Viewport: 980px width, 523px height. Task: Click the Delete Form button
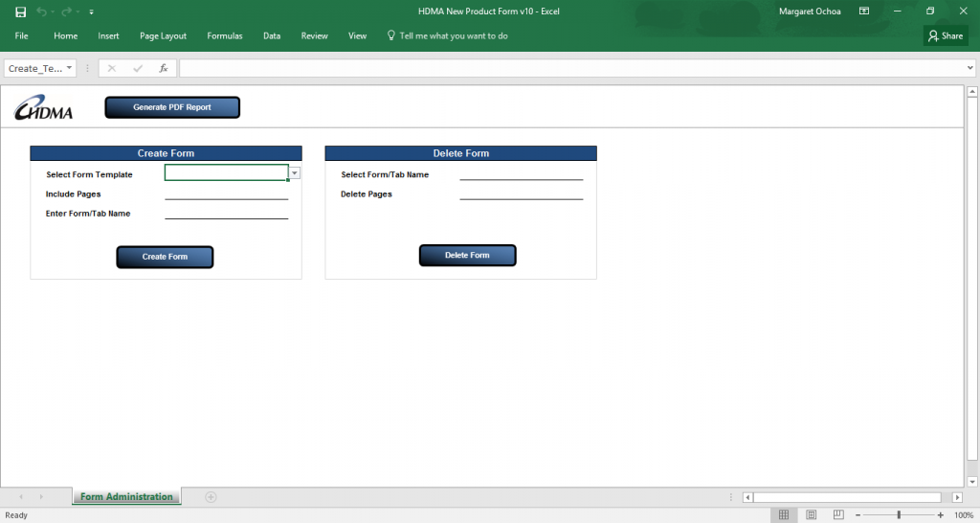(467, 255)
